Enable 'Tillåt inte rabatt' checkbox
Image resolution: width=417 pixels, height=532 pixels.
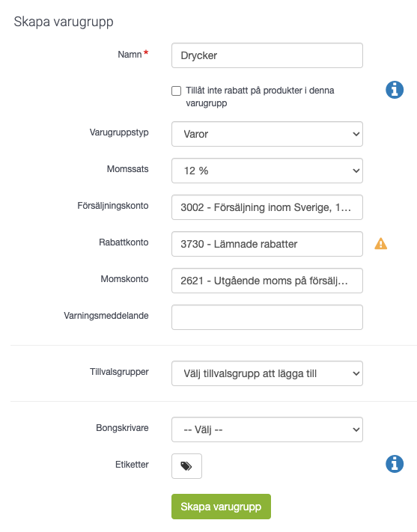point(176,91)
